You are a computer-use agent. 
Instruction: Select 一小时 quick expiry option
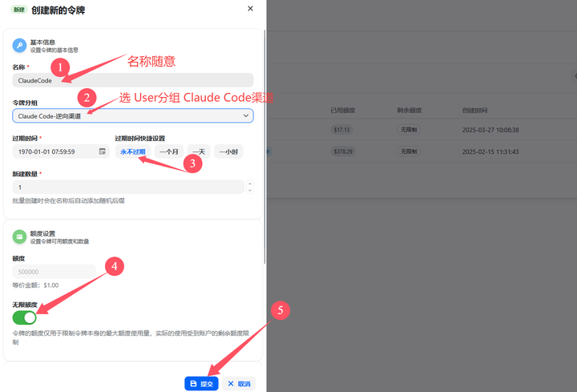(228, 152)
